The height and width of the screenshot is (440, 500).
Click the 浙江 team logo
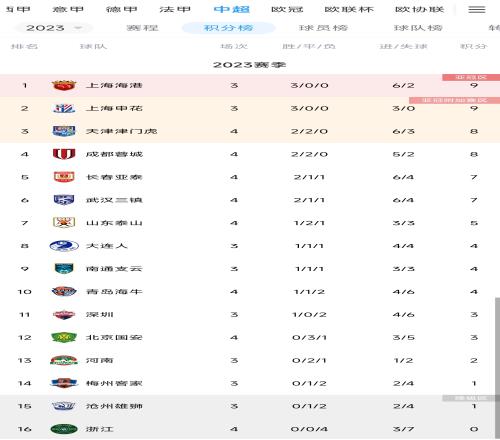coord(64,429)
